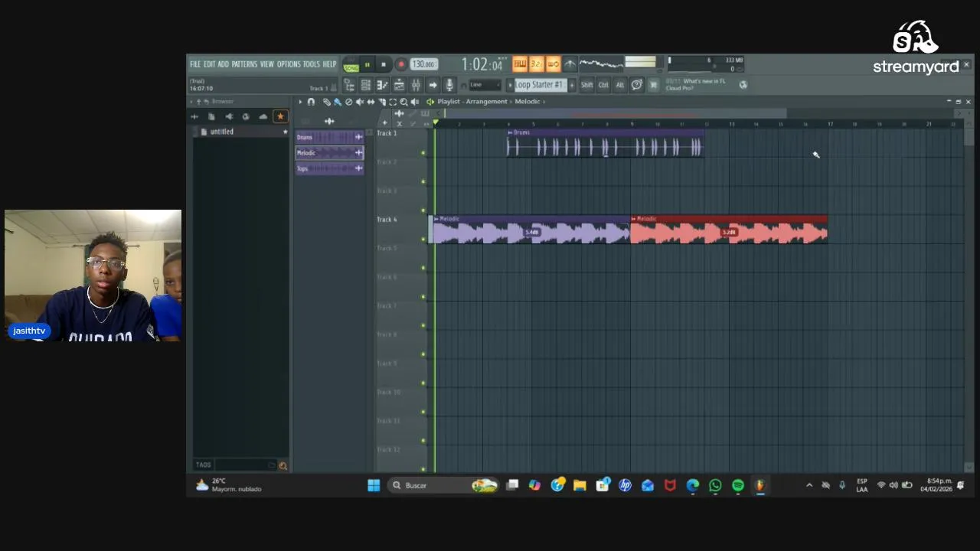
Task: Toggle the Playlist magnet snap icon
Action: point(312,102)
